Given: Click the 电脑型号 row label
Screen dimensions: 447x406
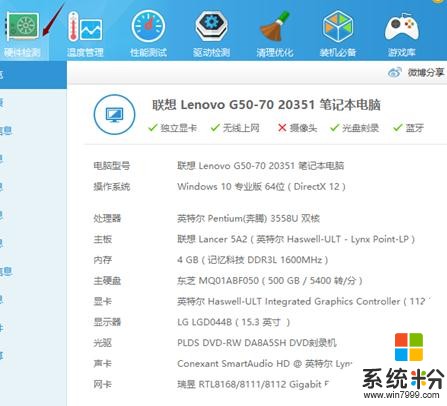Looking at the screenshot, I should tap(111, 166).
